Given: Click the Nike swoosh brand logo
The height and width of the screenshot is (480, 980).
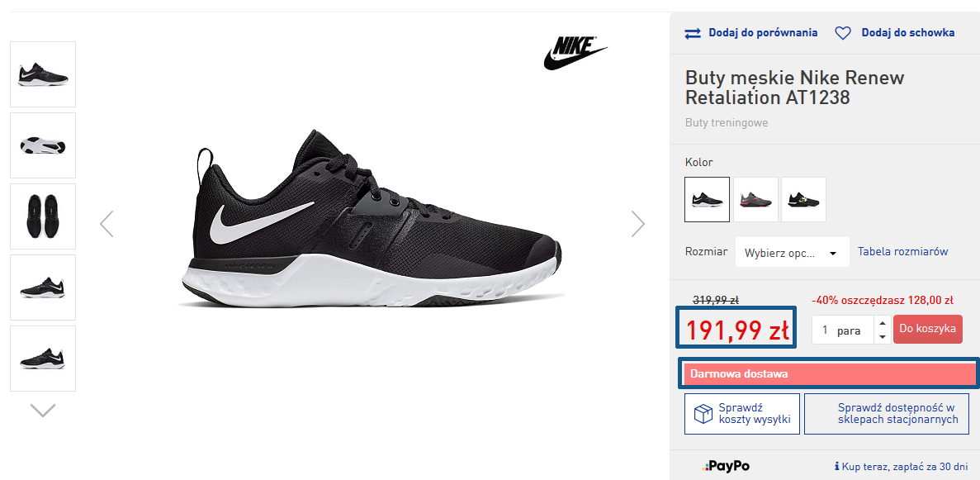Looking at the screenshot, I should (575, 53).
